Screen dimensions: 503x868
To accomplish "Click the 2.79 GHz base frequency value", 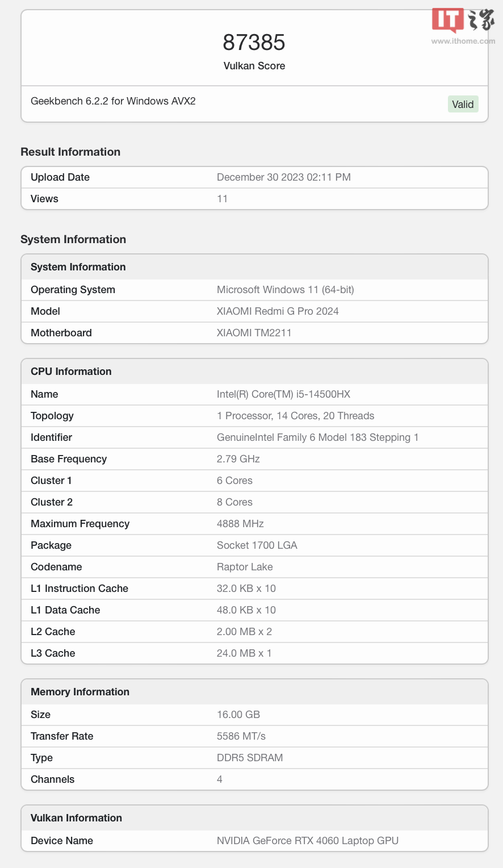I will (238, 459).
